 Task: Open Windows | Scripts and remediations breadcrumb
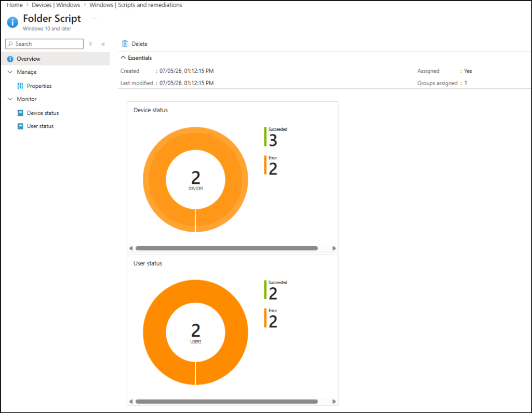point(136,5)
